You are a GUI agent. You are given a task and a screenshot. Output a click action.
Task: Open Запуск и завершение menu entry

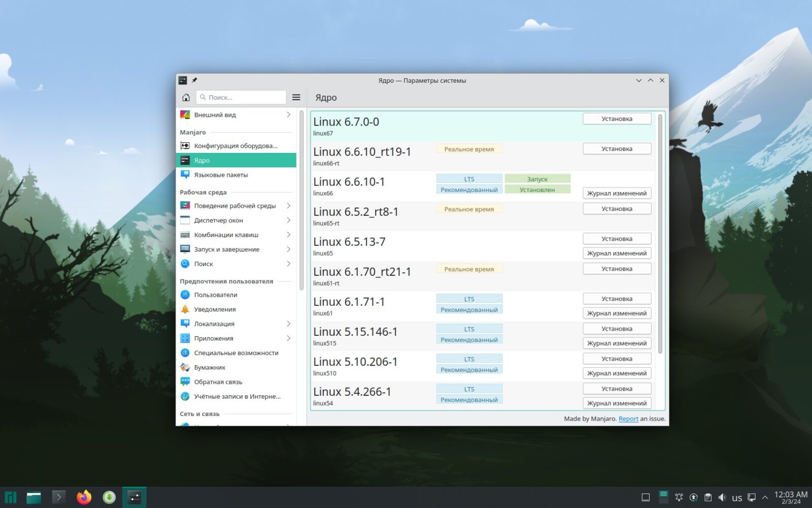(227, 249)
